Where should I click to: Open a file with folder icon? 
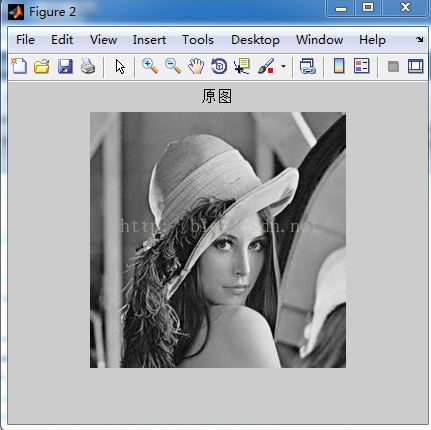point(42,66)
